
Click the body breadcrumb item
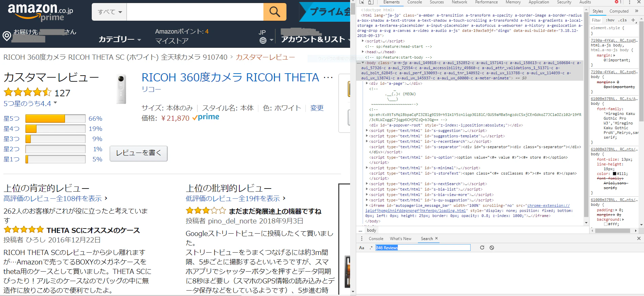coord(371,230)
